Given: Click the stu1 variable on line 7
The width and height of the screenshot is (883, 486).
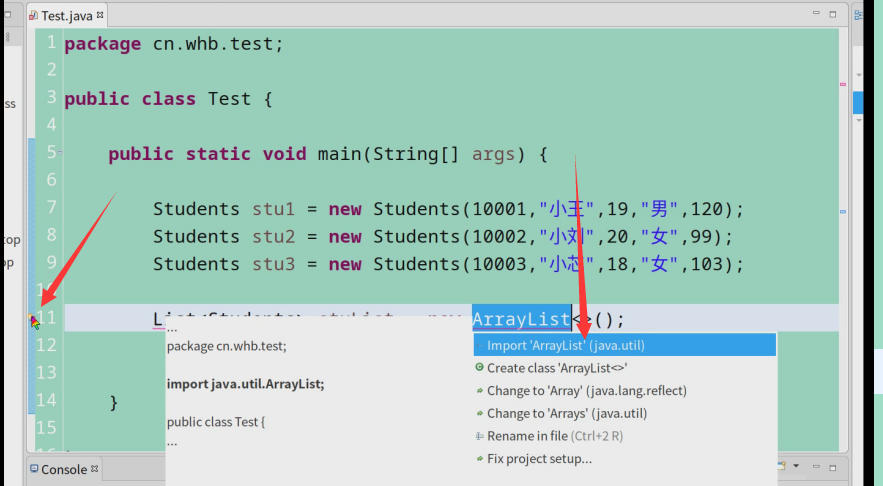Looking at the screenshot, I should click(274, 209).
